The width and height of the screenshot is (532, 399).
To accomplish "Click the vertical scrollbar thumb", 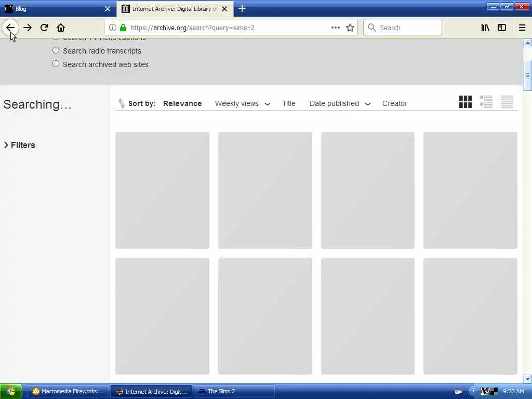I will tap(527, 75).
